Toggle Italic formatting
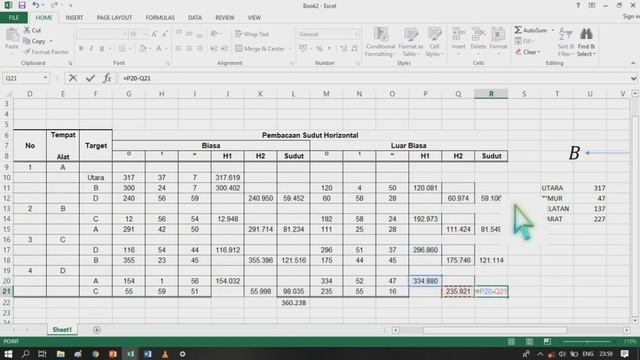640x360 pixels. [x=91, y=49]
